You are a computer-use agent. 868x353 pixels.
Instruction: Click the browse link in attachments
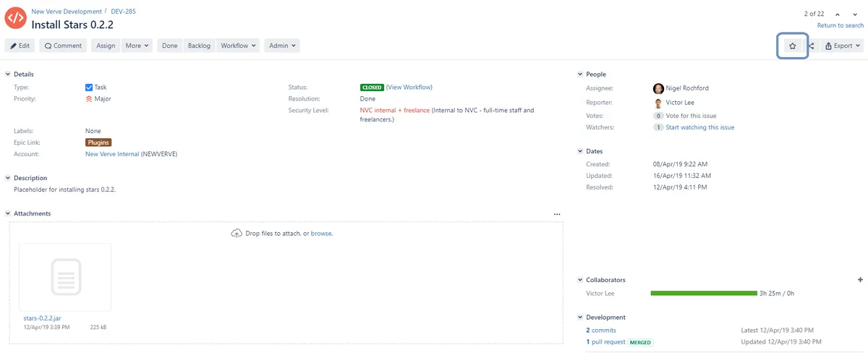[321, 234]
